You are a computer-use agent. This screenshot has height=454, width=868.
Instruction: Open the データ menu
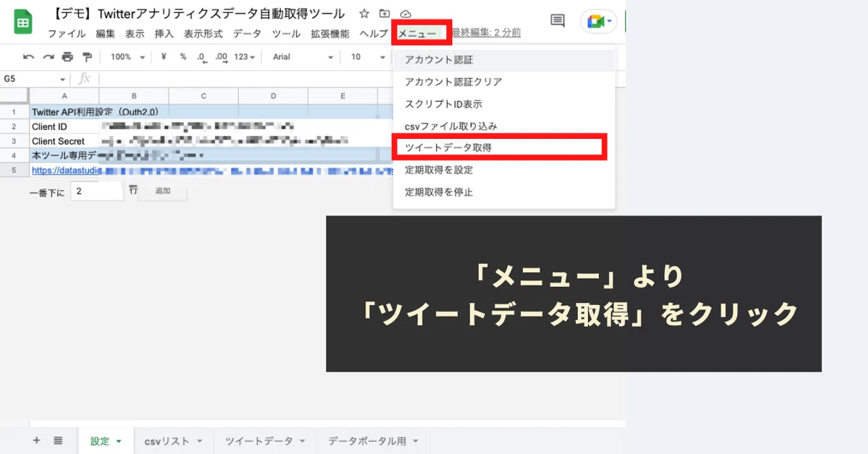247,33
